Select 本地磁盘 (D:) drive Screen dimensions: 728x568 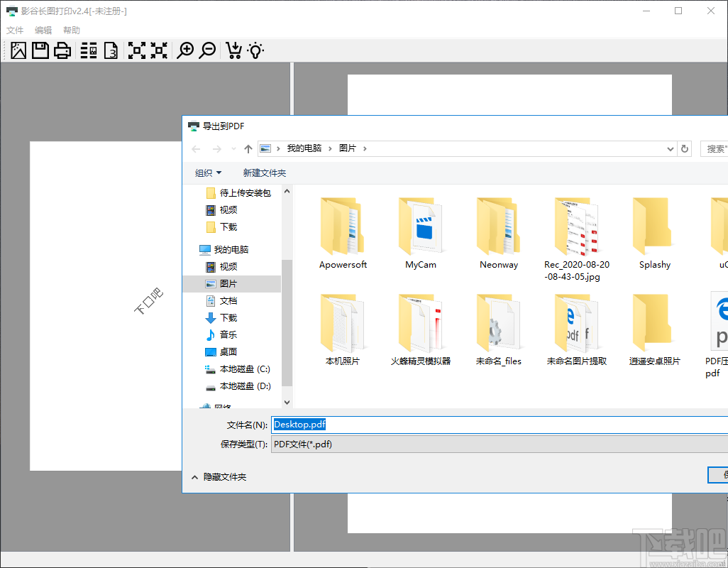(238, 386)
